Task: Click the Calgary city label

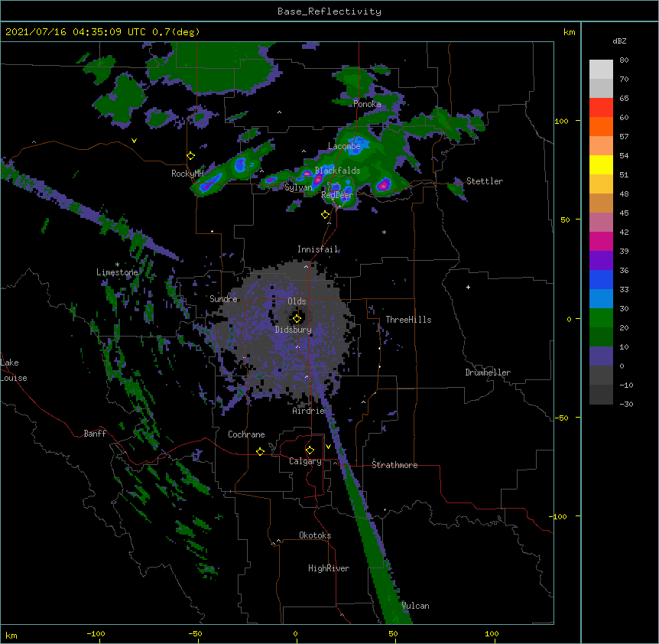Action: coord(305,461)
